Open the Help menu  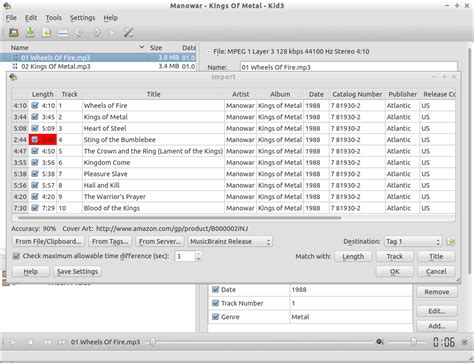(x=110, y=18)
